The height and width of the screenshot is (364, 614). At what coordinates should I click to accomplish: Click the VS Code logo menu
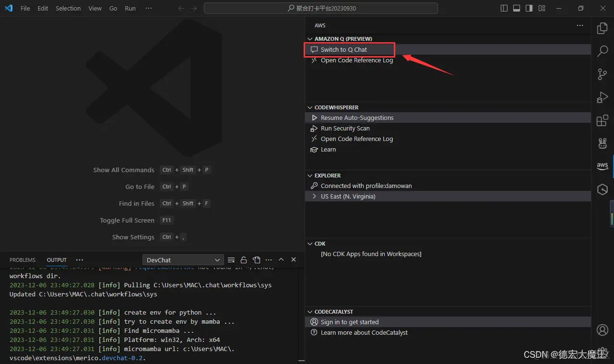(9, 8)
